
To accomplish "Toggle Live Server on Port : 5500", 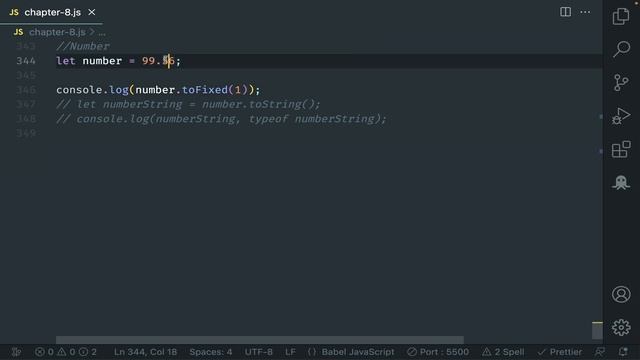I will [x=438, y=352].
